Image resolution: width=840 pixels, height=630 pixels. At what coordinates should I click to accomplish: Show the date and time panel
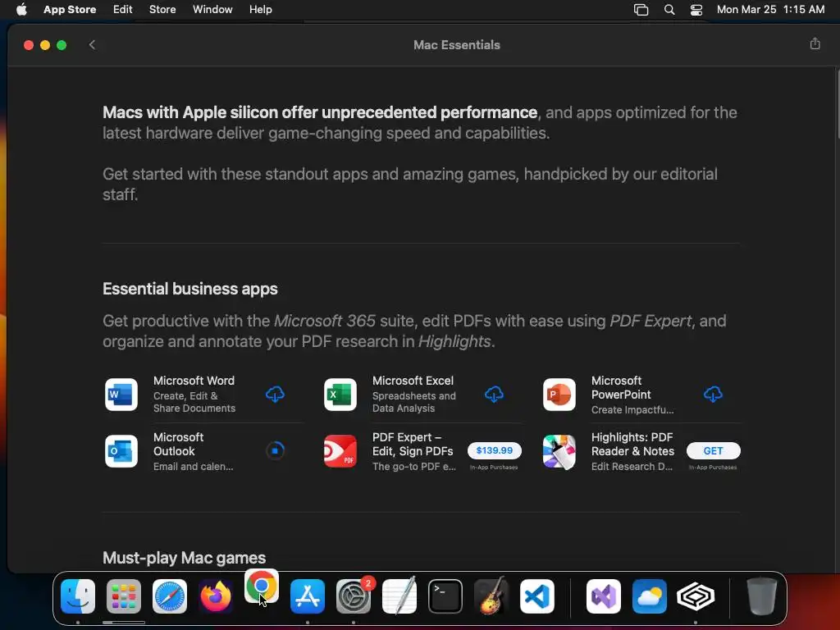(x=770, y=9)
